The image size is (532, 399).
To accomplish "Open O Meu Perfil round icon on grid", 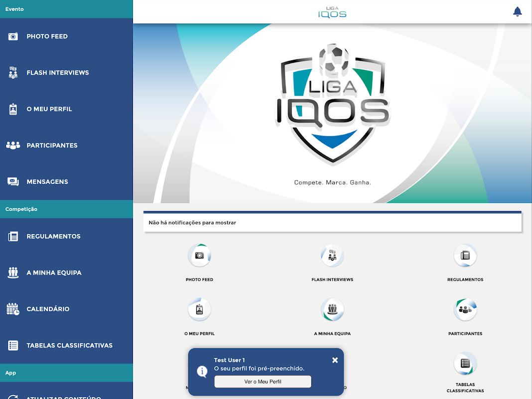I will pos(199,309).
